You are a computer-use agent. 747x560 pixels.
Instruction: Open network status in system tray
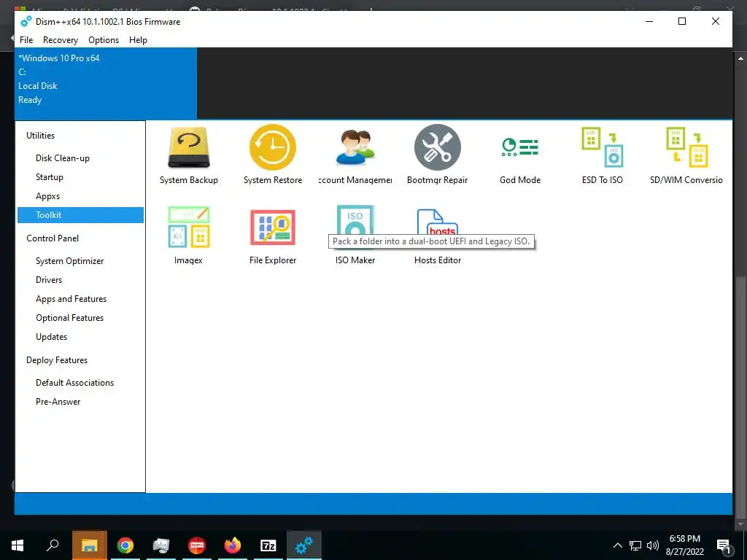coord(635,545)
